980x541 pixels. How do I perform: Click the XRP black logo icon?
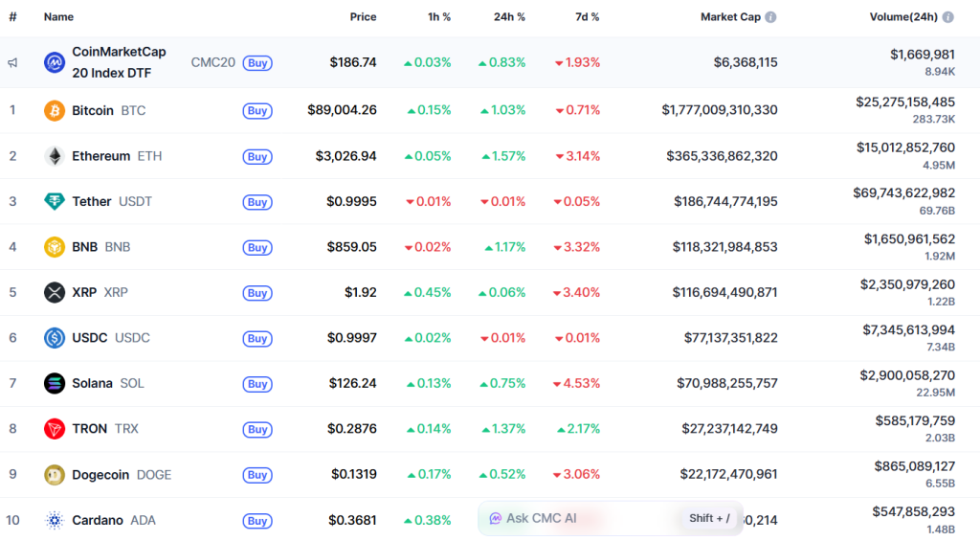click(x=55, y=293)
